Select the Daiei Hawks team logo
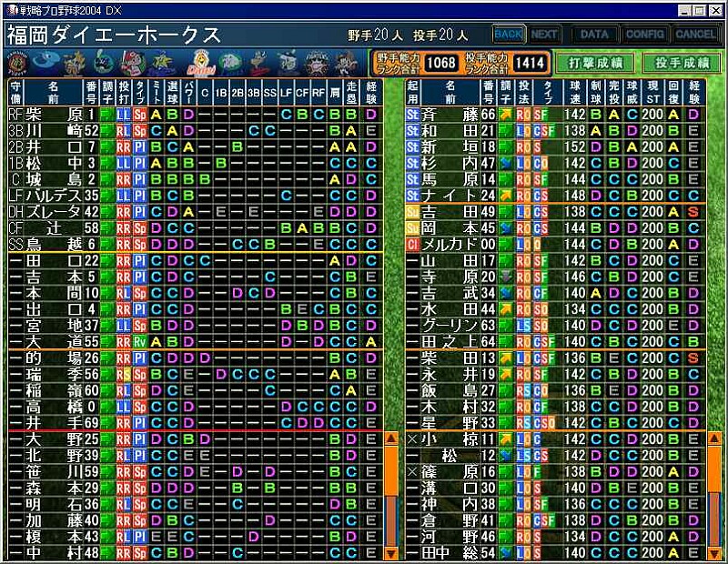This screenshot has height=564, width=728. pyautogui.click(x=201, y=63)
